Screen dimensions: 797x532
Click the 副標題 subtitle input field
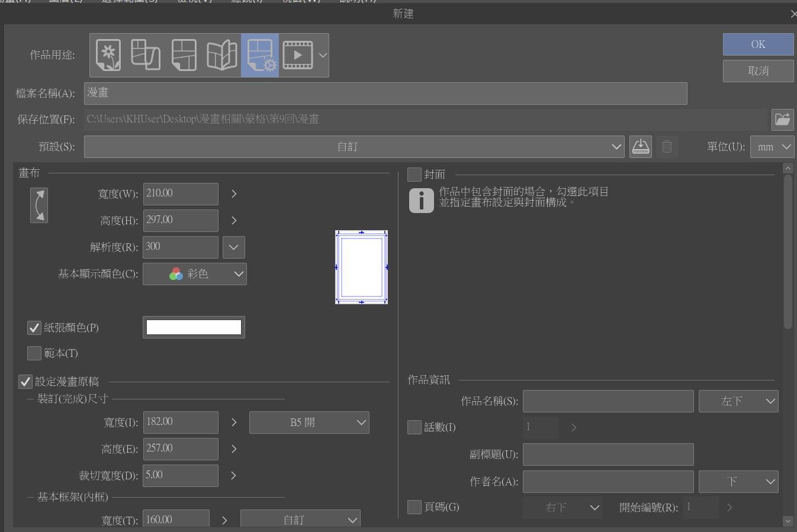608,454
